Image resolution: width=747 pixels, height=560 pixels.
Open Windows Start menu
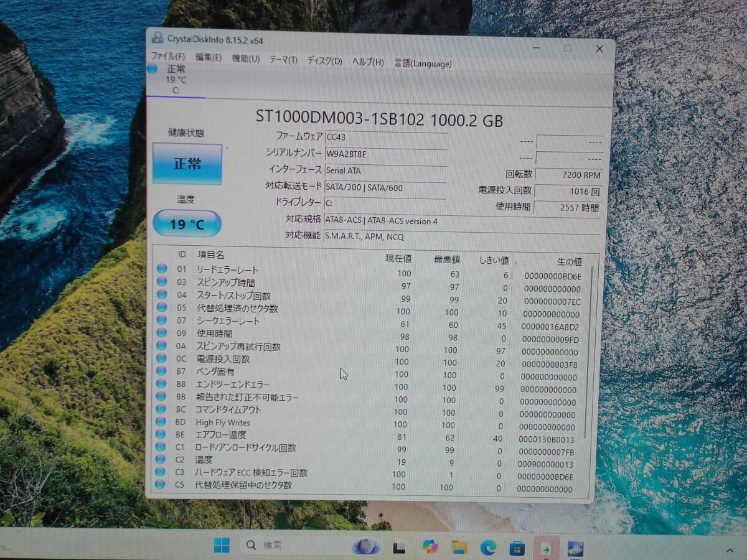click(x=221, y=546)
